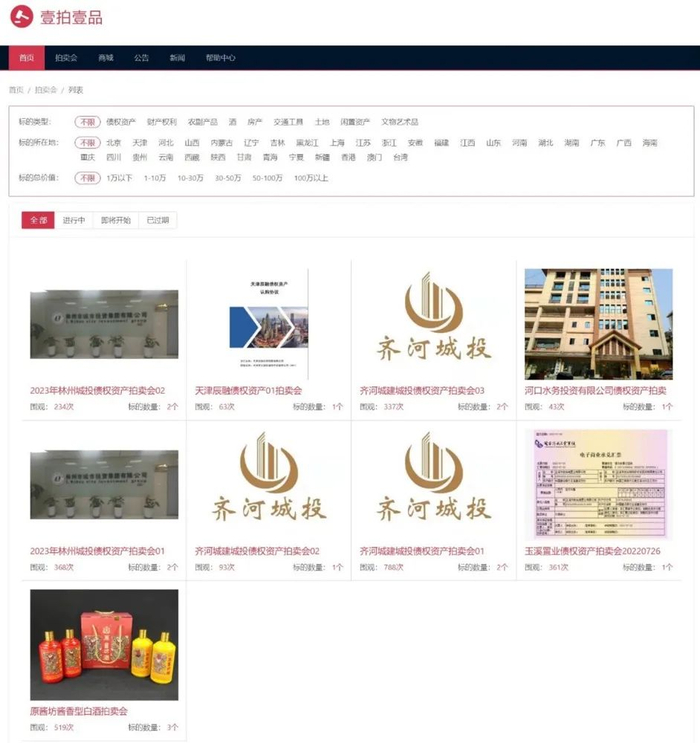The height and width of the screenshot is (743, 700).
Task: Click 拍卖会 in the breadcrumb
Action: (x=45, y=90)
